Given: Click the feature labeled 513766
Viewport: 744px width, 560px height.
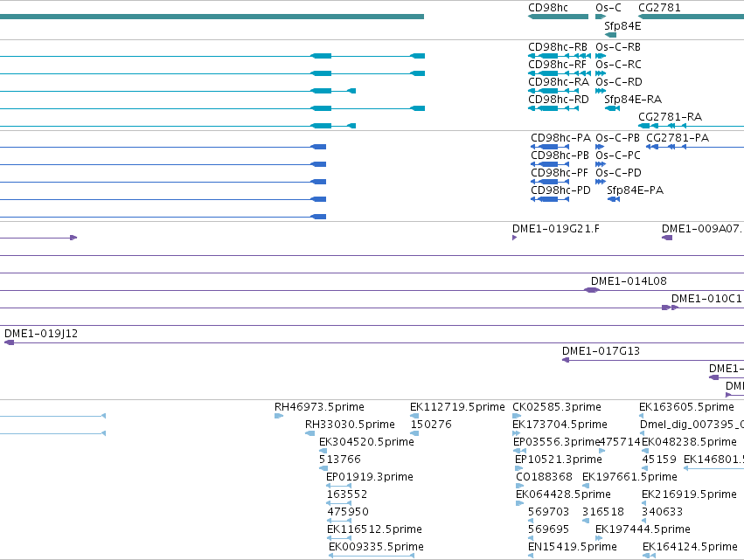Looking at the screenshot, I should 340,460.
